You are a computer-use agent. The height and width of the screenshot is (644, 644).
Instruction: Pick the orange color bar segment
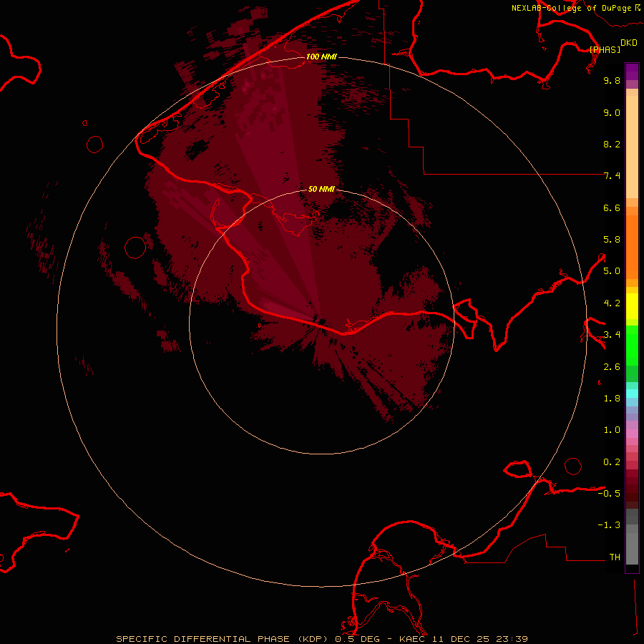pos(632,248)
